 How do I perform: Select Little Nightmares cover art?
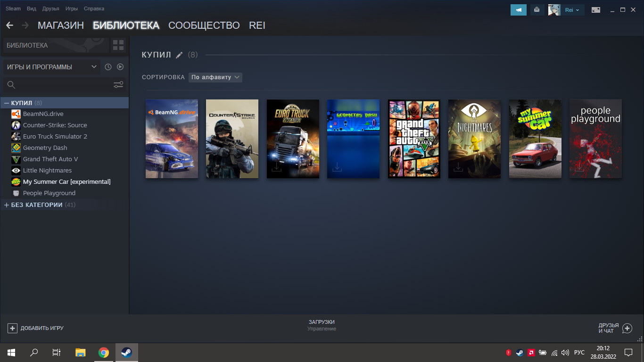[x=475, y=139]
